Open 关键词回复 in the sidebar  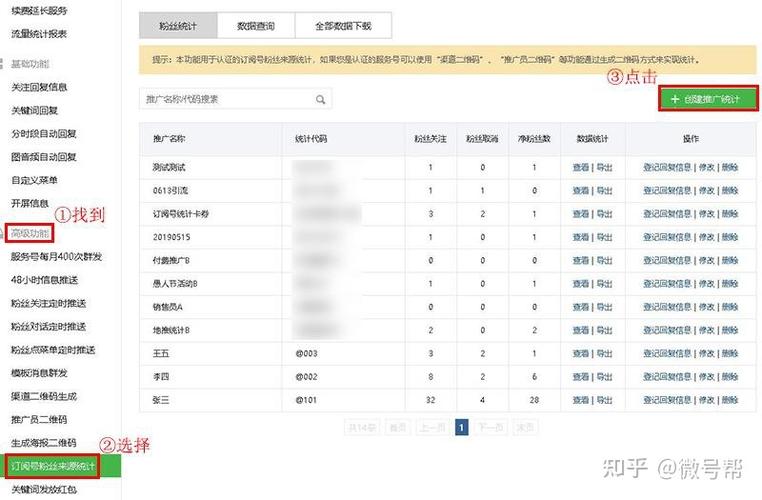pyautogui.click(x=35, y=110)
